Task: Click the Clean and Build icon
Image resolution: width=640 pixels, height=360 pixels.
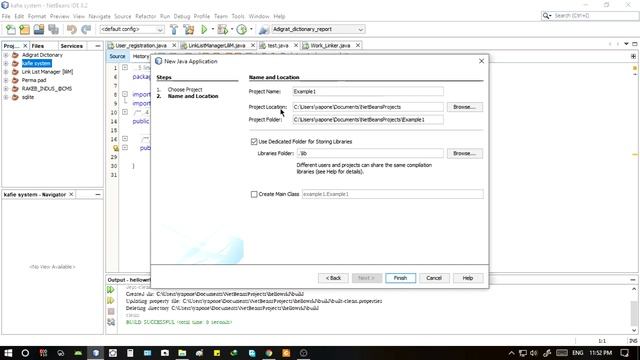Action: pyautogui.click(x=189, y=29)
